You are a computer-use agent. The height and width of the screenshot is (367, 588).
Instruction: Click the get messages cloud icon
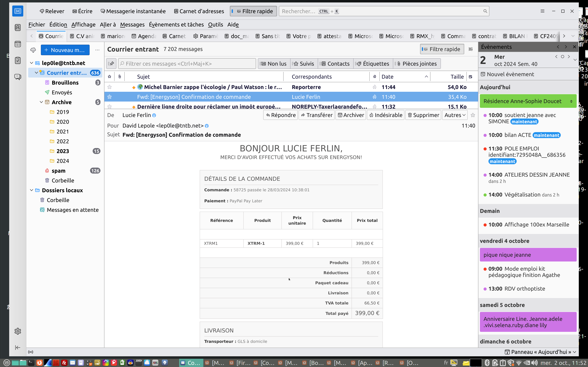click(x=33, y=50)
